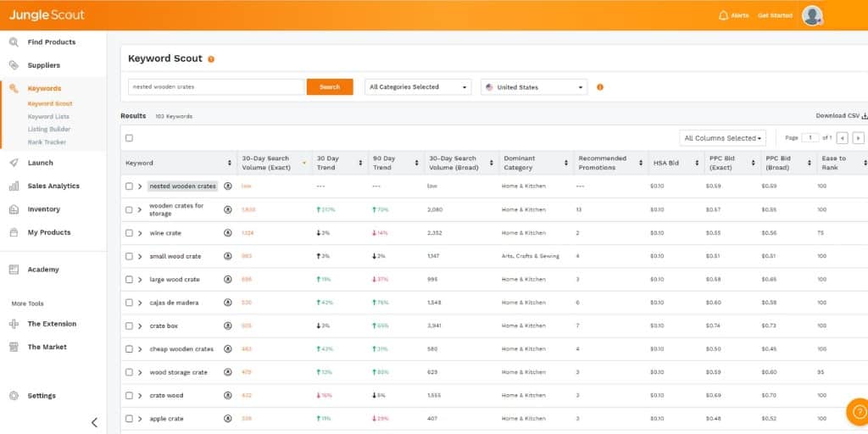Check the nested wooden crates row
This screenshot has width=868, height=434.
coord(129,186)
